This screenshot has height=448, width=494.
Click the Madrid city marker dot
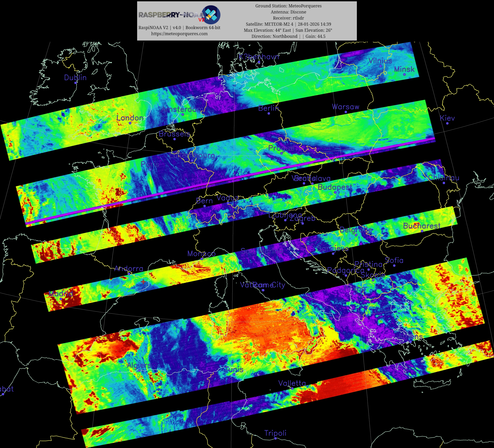tap(61, 299)
